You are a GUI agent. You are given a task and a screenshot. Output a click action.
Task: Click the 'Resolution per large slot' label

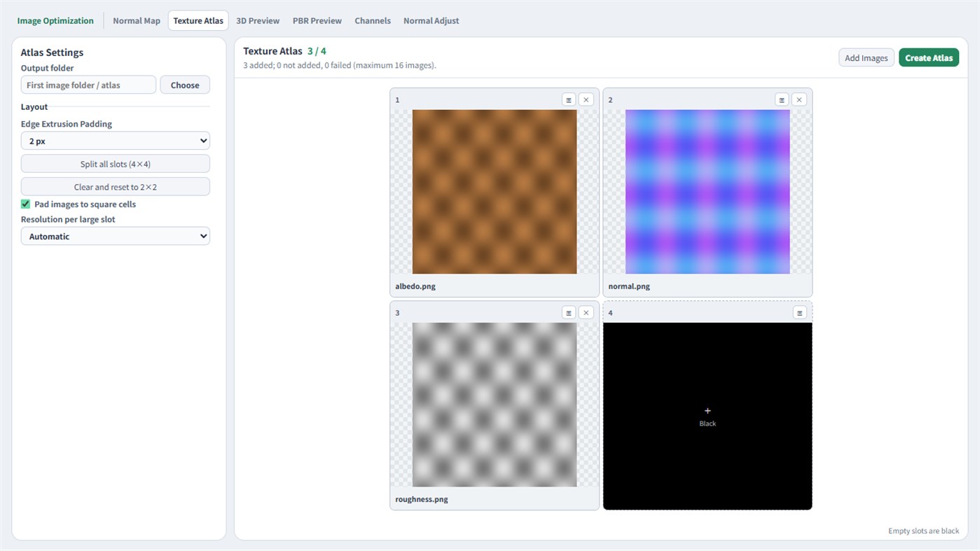(68, 219)
